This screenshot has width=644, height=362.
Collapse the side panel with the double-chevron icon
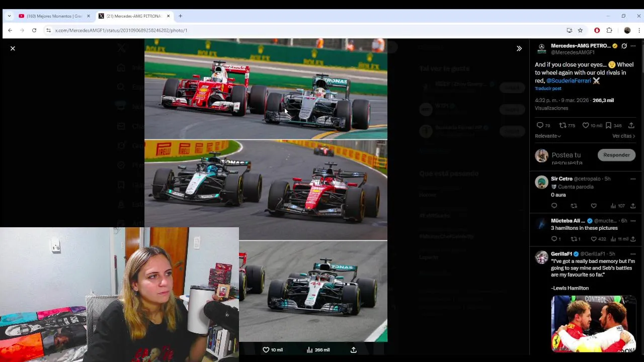(519, 48)
